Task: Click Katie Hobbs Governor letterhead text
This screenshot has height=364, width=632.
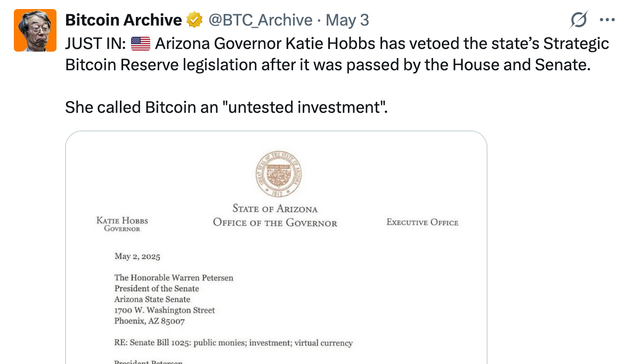Action: (x=122, y=224)
